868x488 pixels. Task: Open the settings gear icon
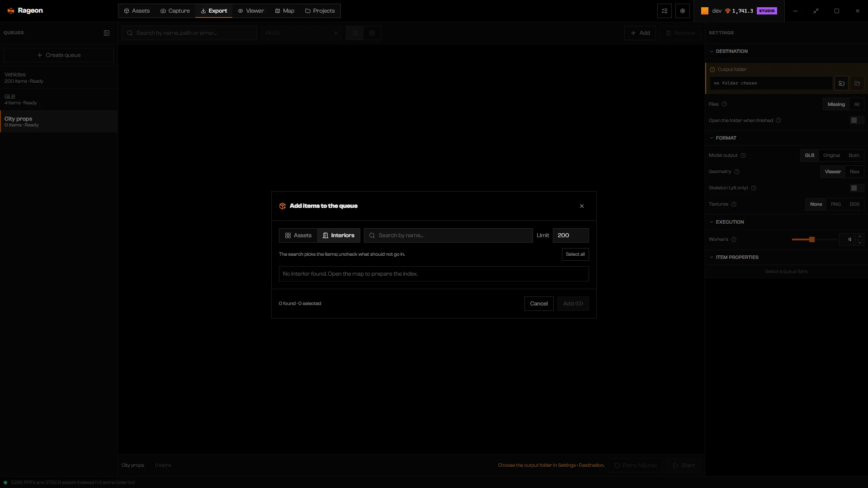[683, 11]
